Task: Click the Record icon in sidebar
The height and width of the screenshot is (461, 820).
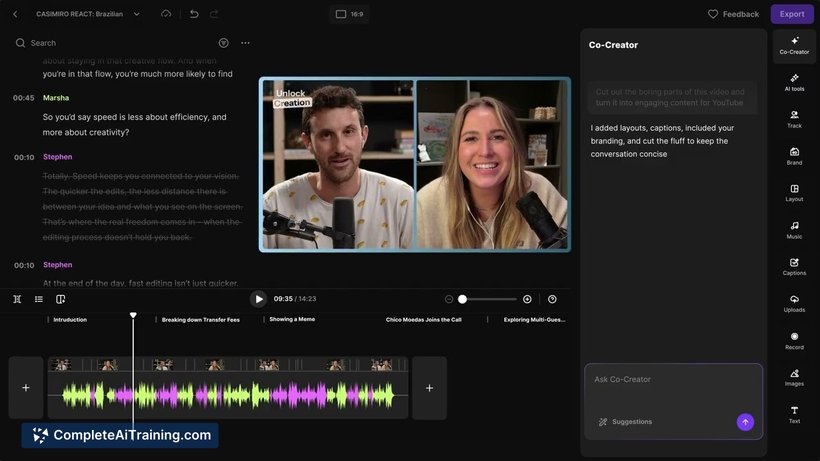Action: pyautogui.click(x=794, y=340)
